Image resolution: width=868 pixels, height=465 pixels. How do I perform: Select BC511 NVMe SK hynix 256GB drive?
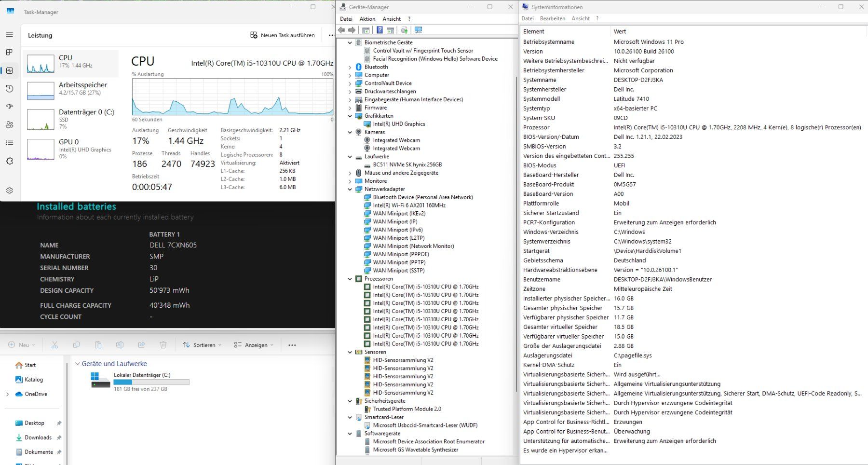407,164
